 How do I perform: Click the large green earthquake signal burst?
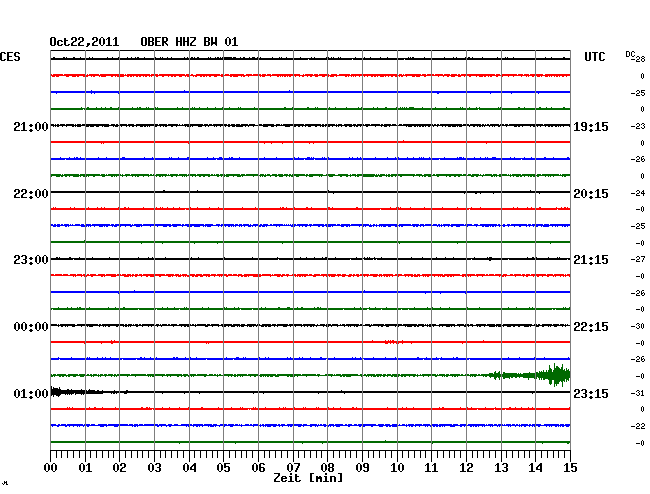point(554,375)
